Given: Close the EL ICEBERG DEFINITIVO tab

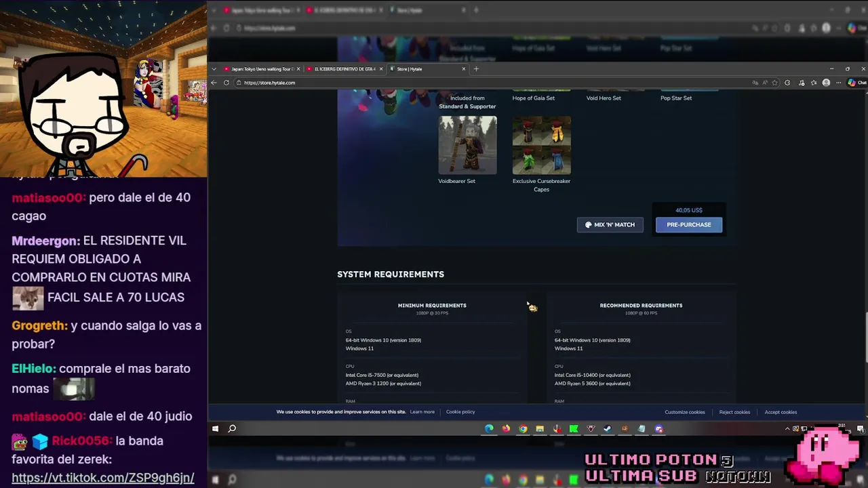Looking at the screenshot, I should pos(381,68).
